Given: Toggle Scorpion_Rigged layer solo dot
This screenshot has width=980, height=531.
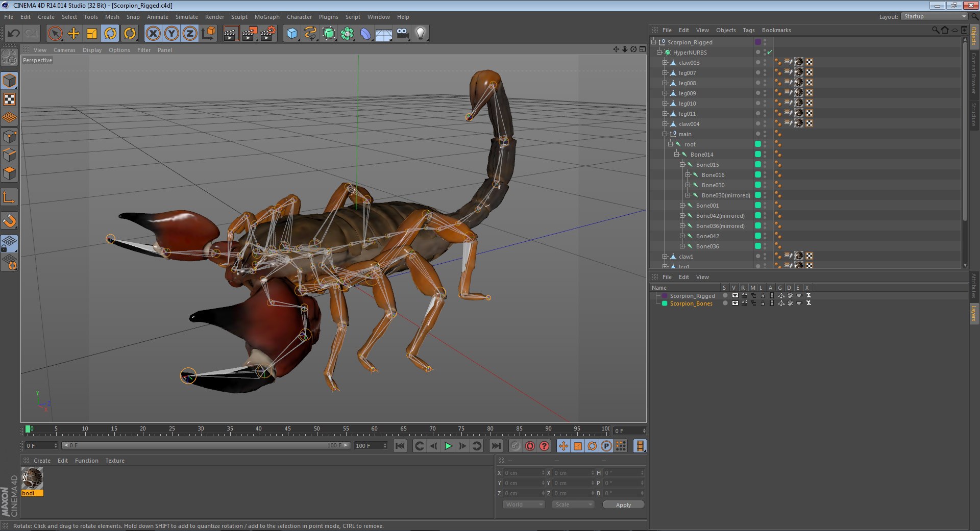Looking at the screenshot, I should 725,295.
